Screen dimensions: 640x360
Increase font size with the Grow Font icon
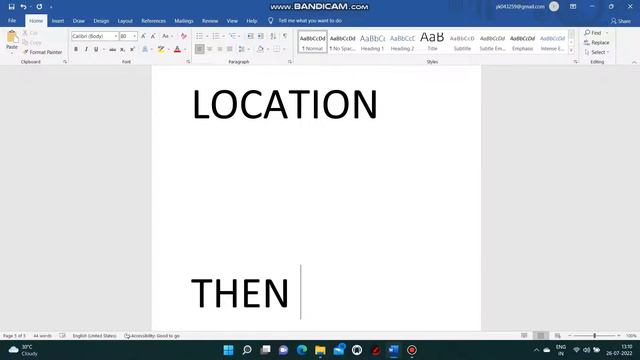pyautogui.click(x=143, y=36)
